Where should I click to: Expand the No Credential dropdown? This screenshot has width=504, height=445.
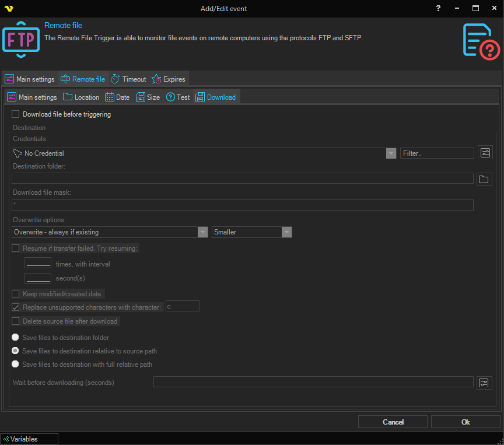(391, 153)
